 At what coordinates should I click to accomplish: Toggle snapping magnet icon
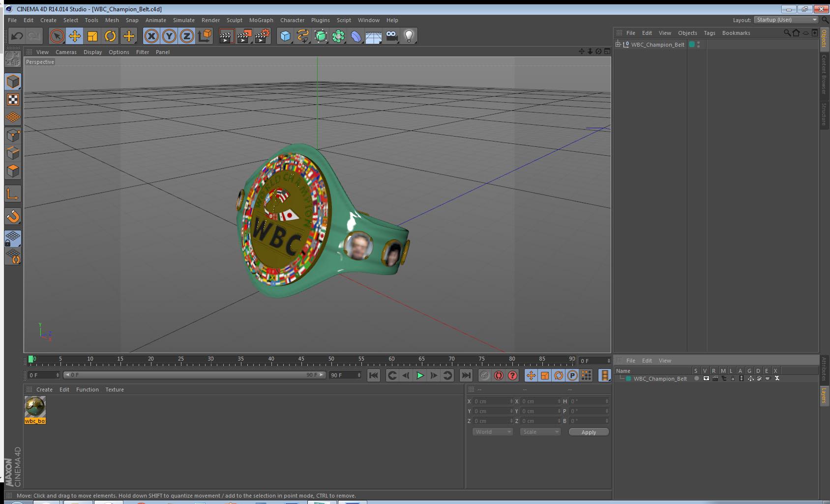(x=13, y=216)
